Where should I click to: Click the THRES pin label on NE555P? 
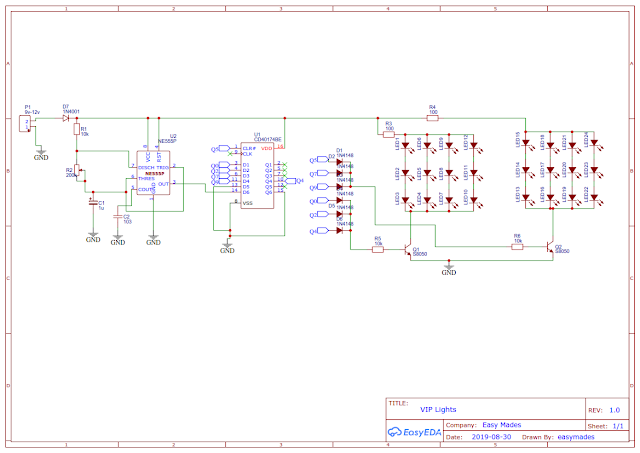click(x=146, y=179)
